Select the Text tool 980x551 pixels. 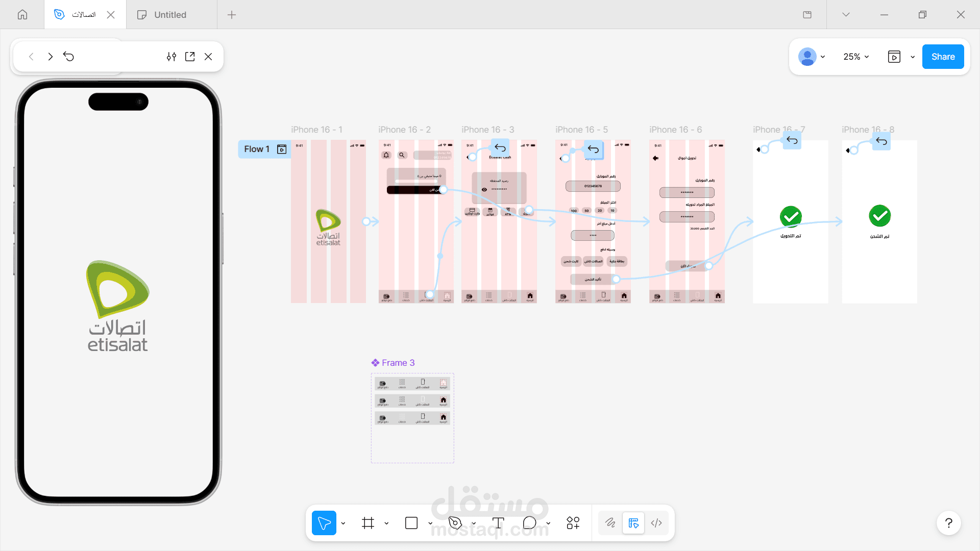pos(498,523)
